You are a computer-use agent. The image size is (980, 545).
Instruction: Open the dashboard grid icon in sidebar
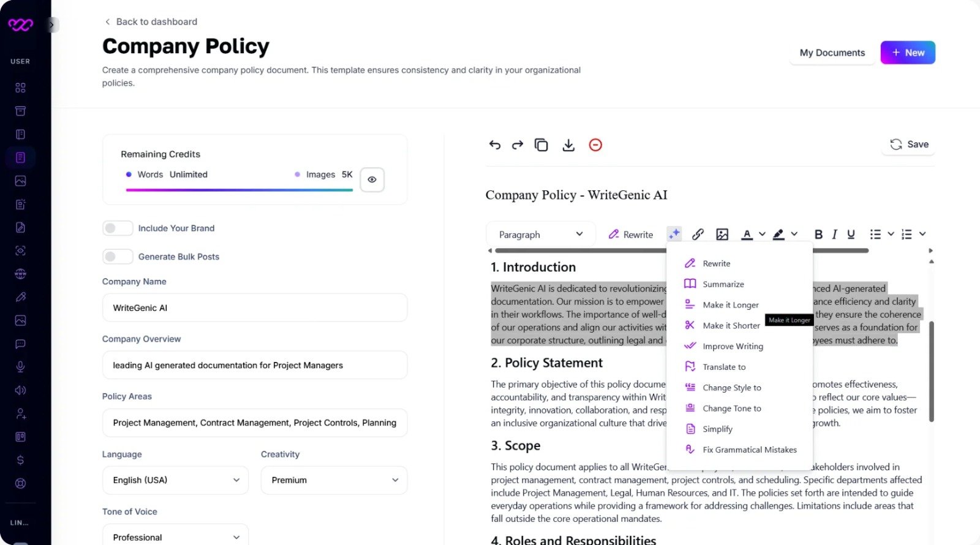[20, 88]
